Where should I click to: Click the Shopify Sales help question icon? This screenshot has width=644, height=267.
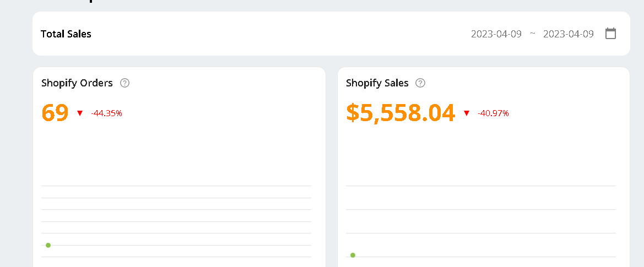click(x=420, y=83)
